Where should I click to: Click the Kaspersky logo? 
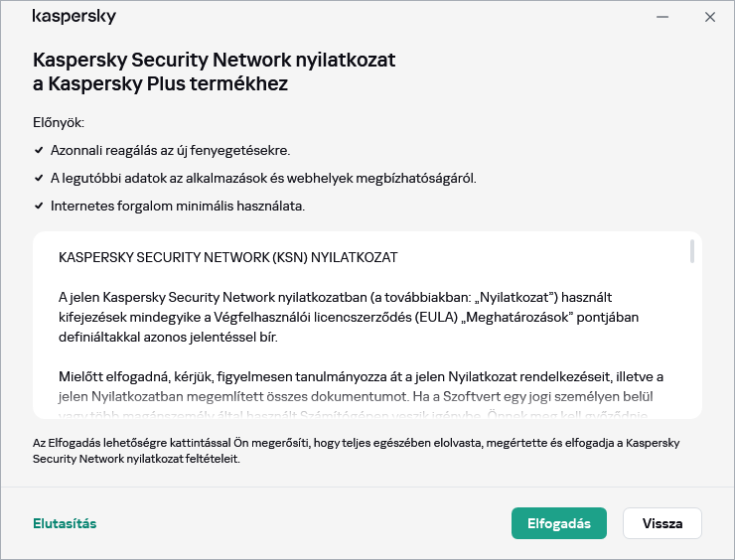tap(74, 17)
